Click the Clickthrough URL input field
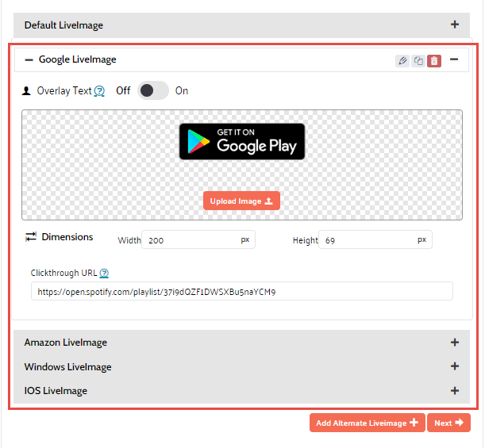This screenshot has height=448, width=485. click(x=242, y=291)
